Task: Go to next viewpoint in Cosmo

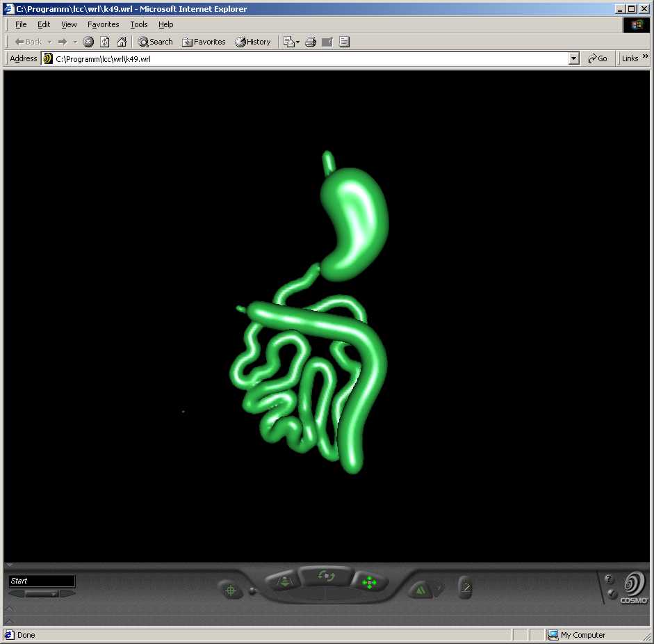Action: pos(67,593)
